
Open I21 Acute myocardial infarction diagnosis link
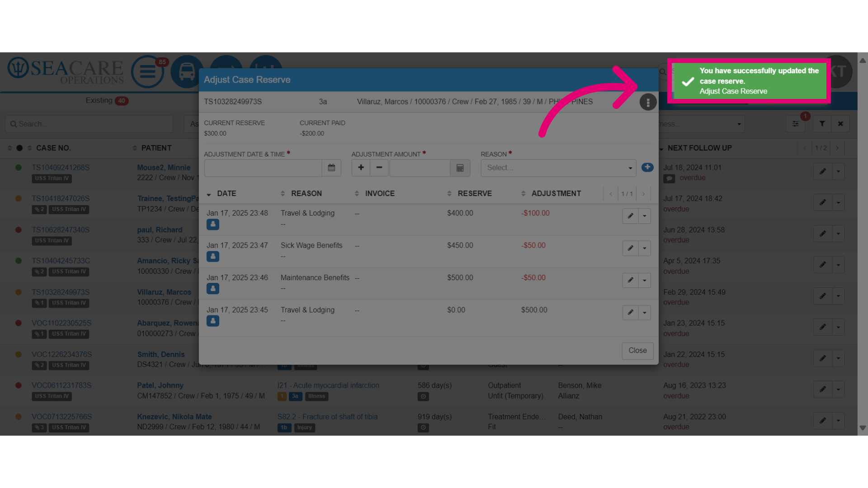tap(328, 385)
